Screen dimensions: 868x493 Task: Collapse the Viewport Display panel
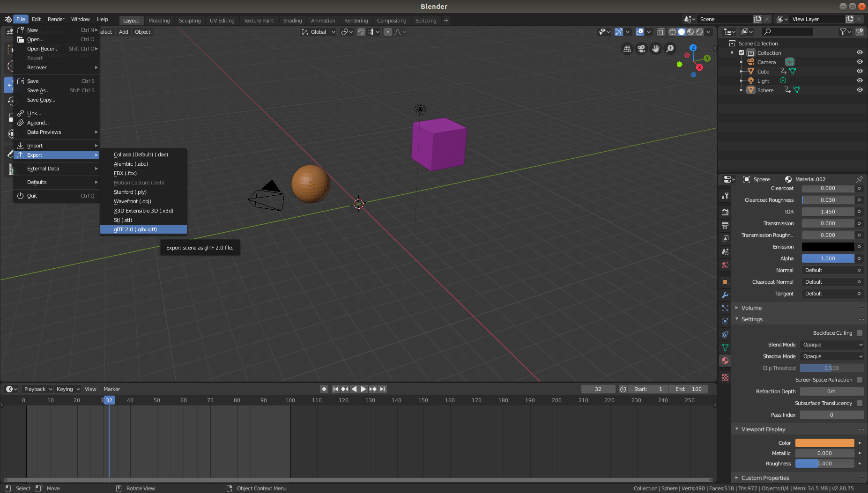[x=763, y=429]
